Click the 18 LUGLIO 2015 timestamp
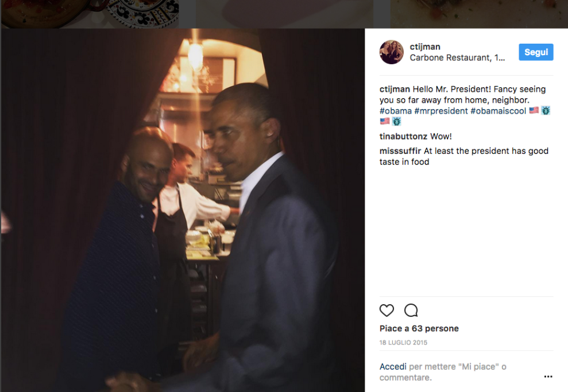 (x=403, y=343)
